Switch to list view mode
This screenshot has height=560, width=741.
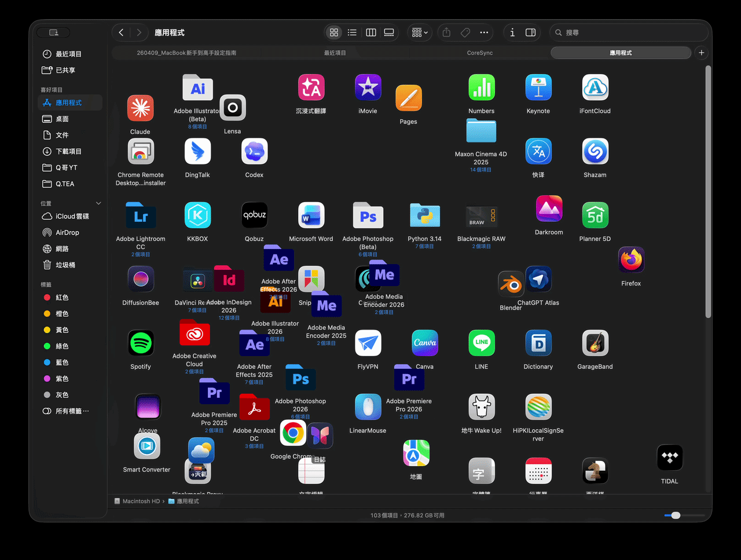(x=352, y=32)
